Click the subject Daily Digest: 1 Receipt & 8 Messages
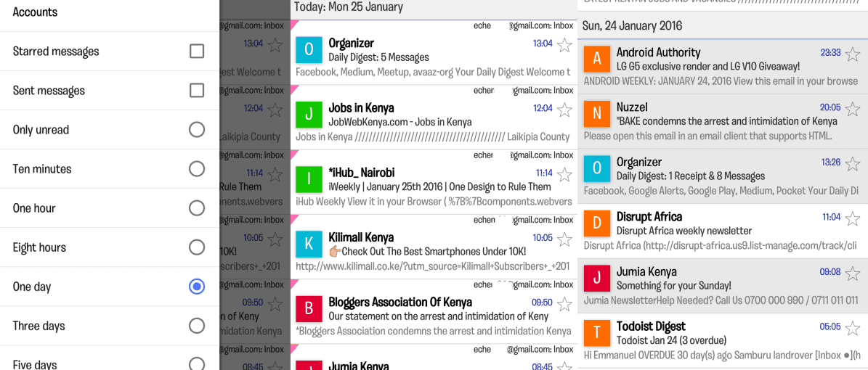Viewport: 868px width, 370px height. 691,176
